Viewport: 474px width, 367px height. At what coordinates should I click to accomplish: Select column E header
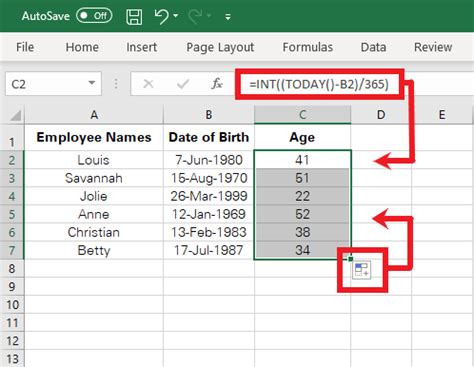pyautogui.click(x=442, y=115)
